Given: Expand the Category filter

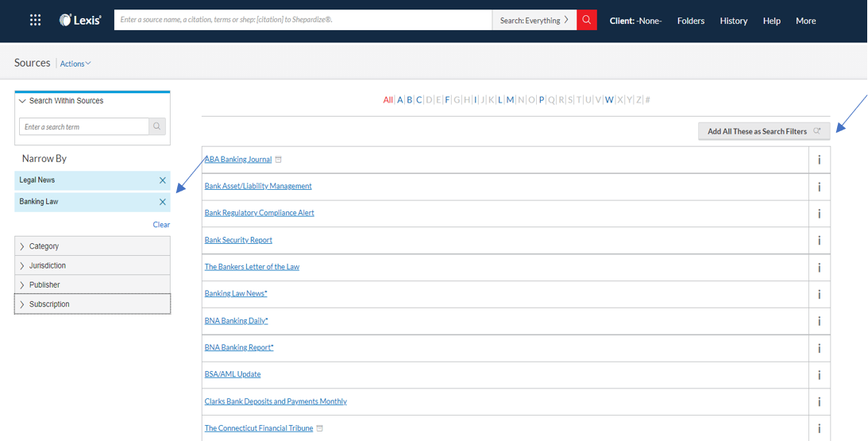Looking at the screenshot, I should [92, 246].
